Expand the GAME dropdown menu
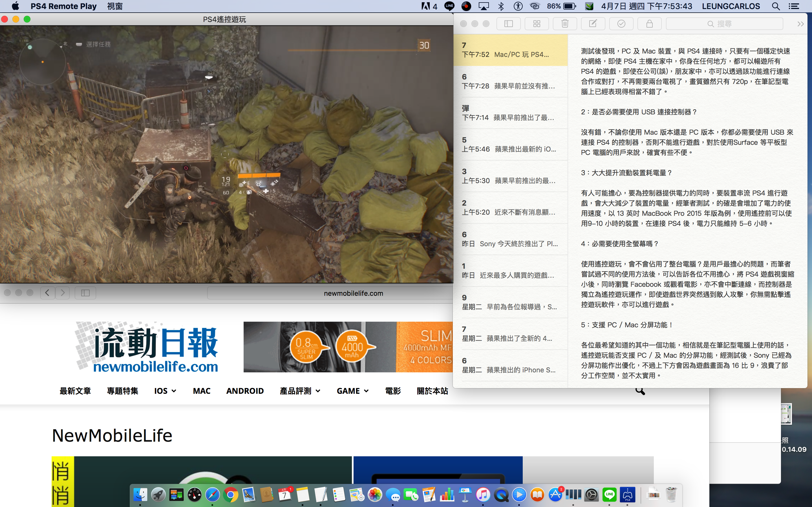The width and height of the screenshot is (812, 507). tap(353, 391)
